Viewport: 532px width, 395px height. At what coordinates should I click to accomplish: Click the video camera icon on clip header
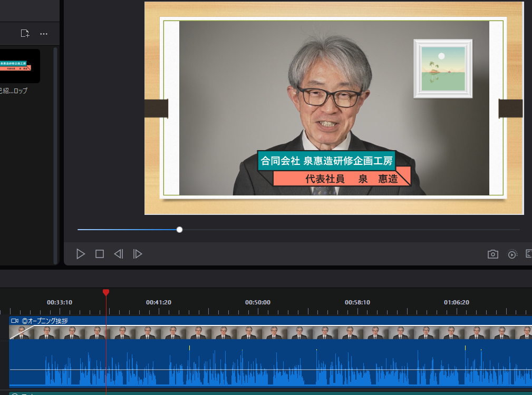15,321
